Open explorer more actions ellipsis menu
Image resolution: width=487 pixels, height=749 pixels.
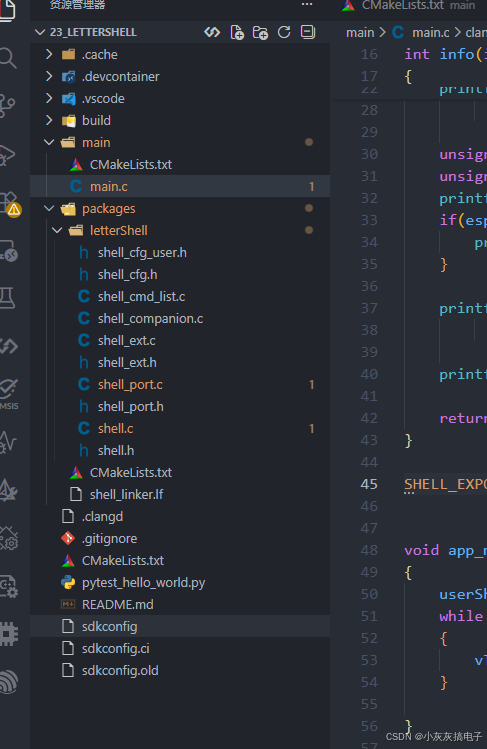(x=307, y=5)
